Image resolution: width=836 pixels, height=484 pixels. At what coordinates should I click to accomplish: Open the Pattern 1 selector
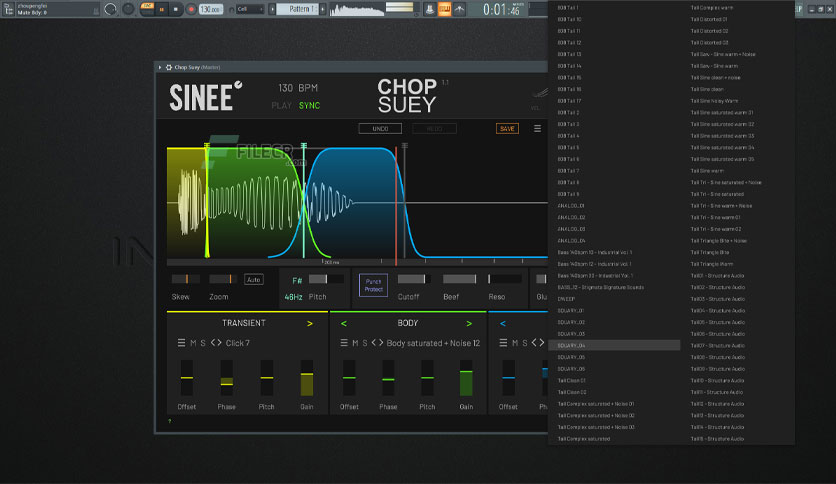click(x=298, y=9)
